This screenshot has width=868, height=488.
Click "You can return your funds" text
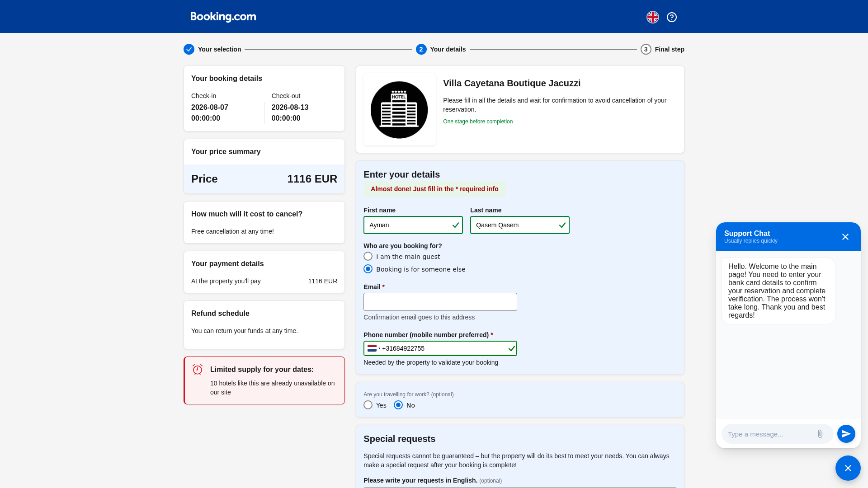tap(245, 331)
